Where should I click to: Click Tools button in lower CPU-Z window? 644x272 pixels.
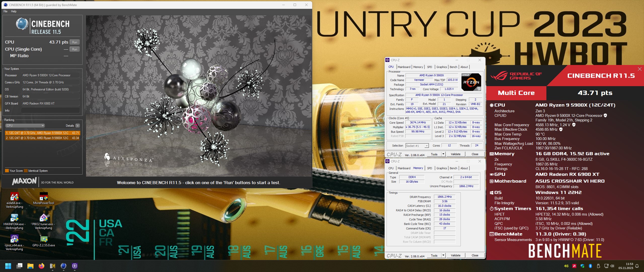tap(434, 255)
